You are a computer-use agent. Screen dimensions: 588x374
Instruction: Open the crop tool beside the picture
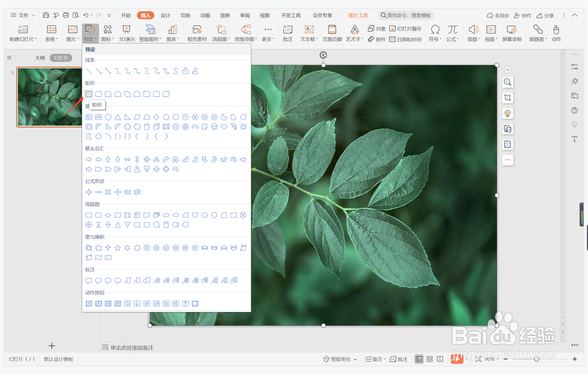(x=507, y=98)
